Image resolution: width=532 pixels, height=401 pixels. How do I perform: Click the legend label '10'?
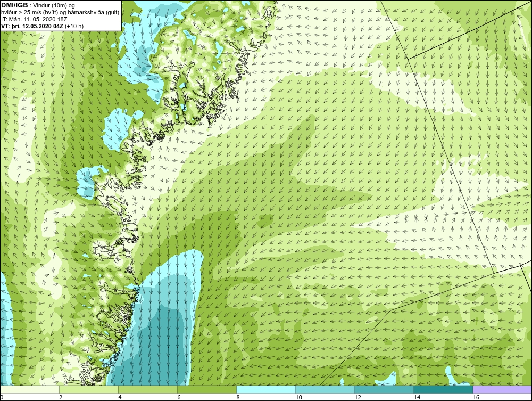298,397
